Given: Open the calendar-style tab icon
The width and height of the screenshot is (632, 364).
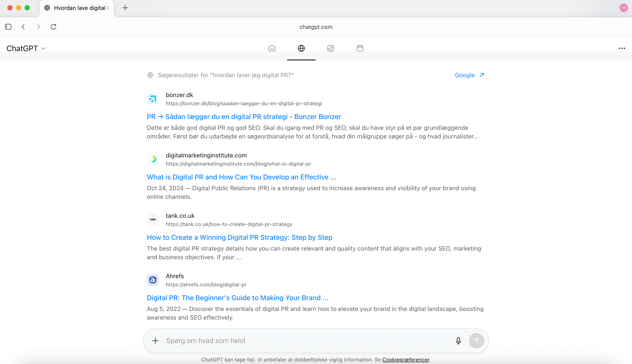Looking at the screenshot, I should 360,48.
